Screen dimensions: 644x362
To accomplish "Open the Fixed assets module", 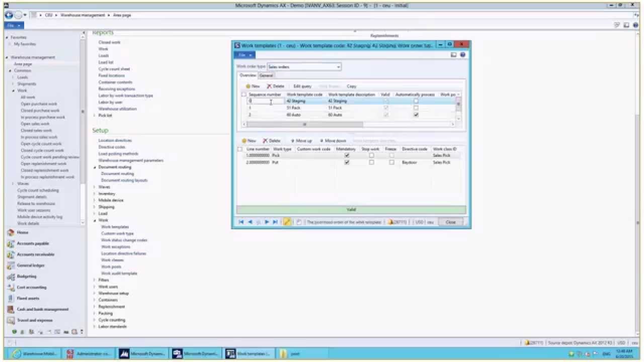I will click(x=29, y=299).
